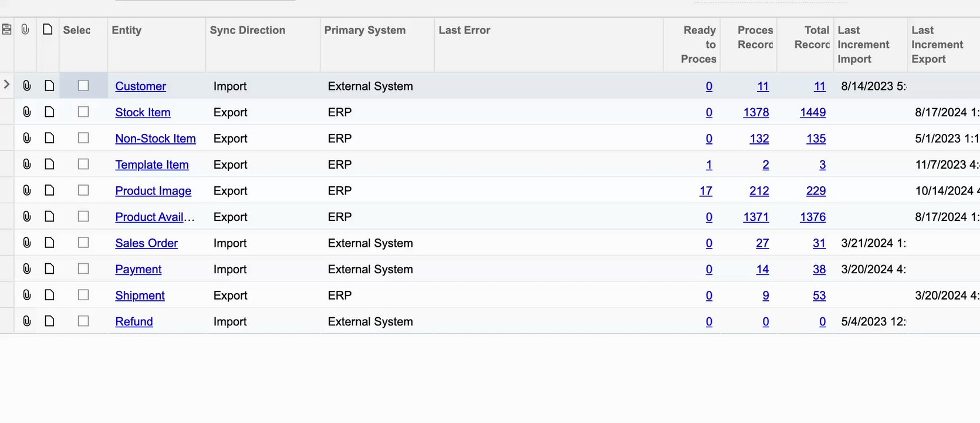Open the note icon for Sales Order row
Screen dimensions: 980x423
(49, 243)
